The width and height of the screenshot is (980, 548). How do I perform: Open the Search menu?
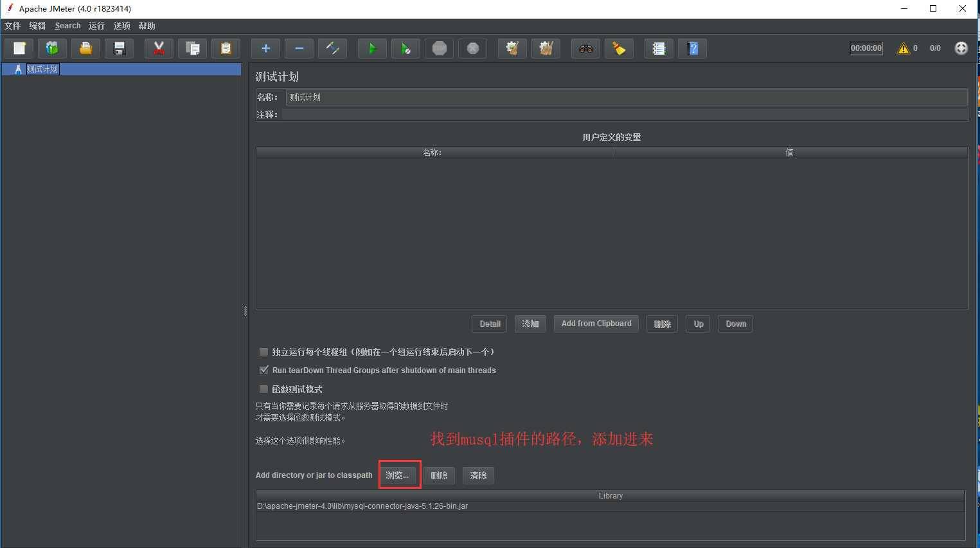[67, 26]
